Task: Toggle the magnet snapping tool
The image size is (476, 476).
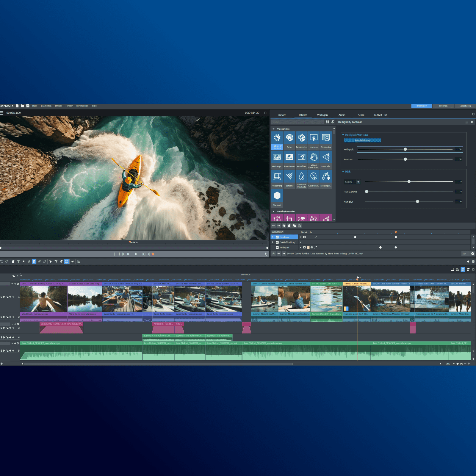Action: (x=34, y=262)
